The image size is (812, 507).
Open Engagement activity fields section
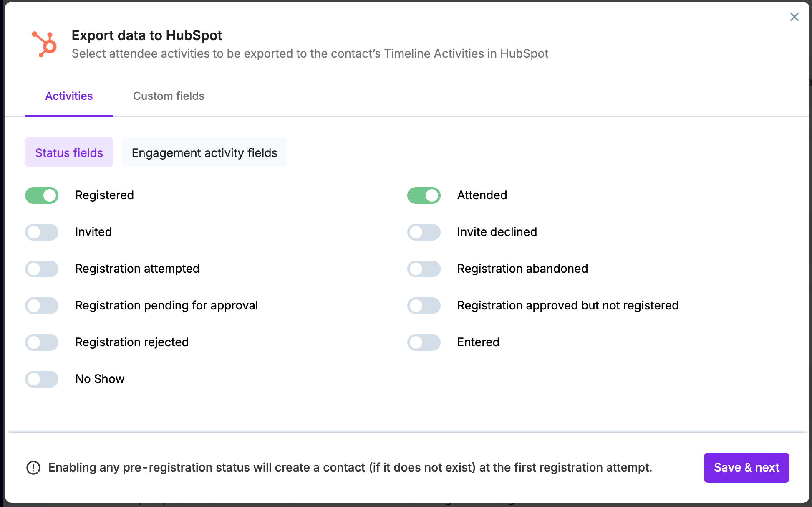pos(204,153)
